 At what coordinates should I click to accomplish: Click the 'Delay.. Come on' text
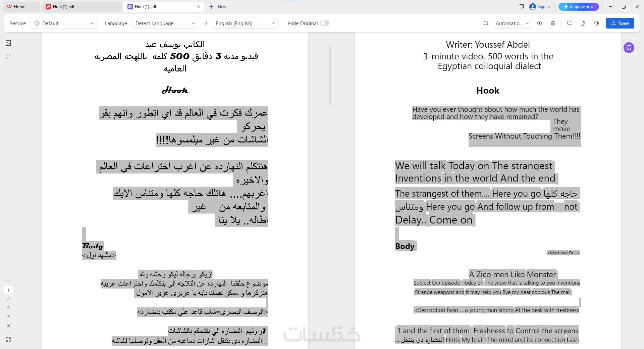[434, 220]
